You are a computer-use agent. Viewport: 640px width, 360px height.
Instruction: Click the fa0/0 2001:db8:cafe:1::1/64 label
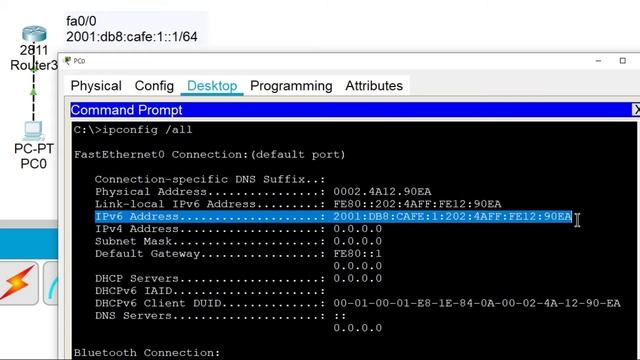(132, 29)
